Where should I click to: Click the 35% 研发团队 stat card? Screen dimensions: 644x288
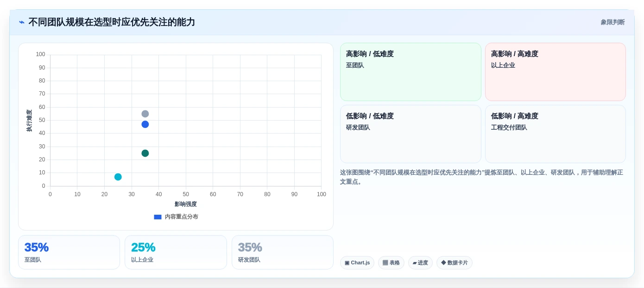click(283, 252)
